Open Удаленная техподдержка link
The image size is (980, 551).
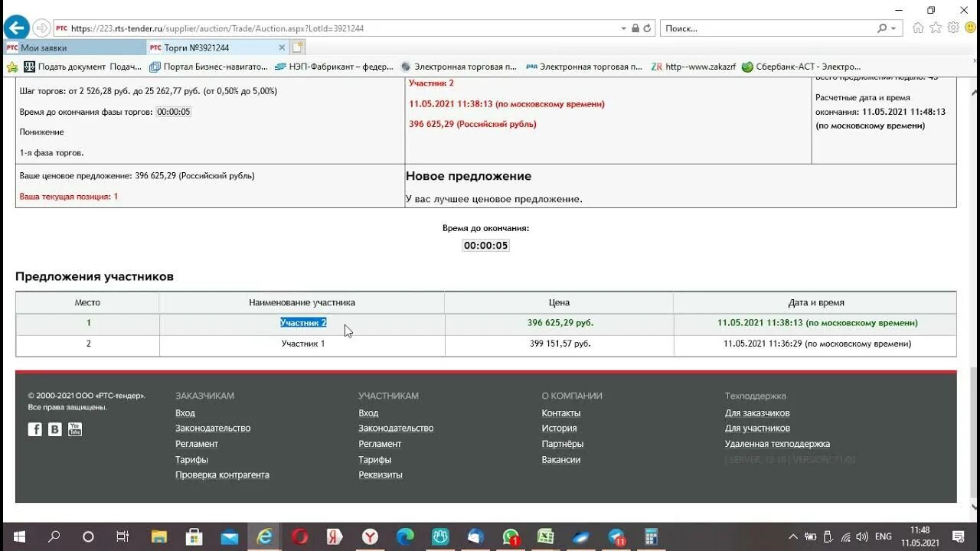point(777,444)
